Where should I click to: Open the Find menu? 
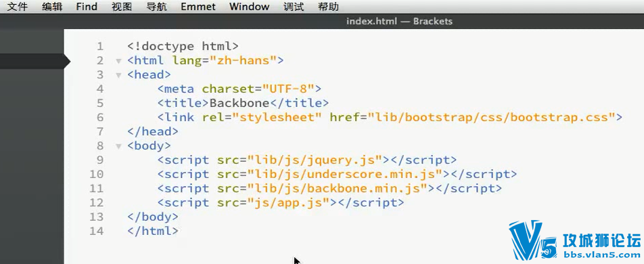(x=87, y=7)
